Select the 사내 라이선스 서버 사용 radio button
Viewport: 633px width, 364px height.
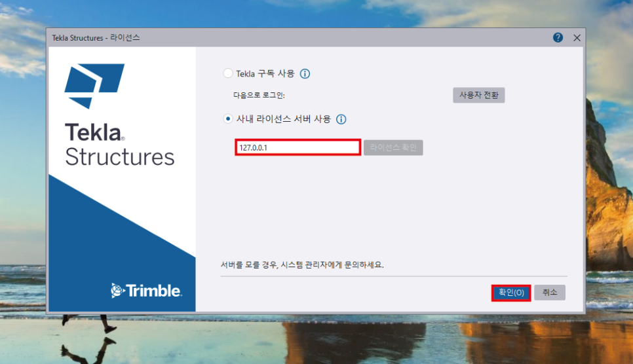coord(228,118)
